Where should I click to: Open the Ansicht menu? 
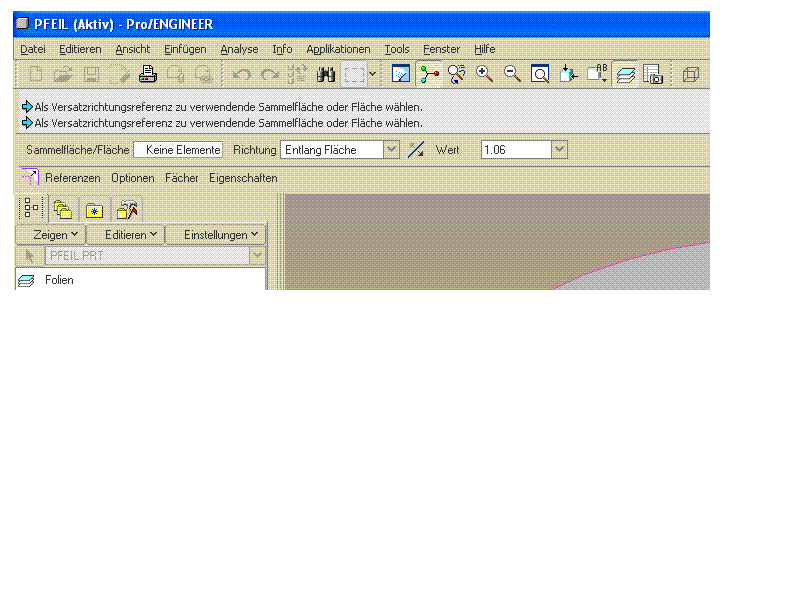133,49
